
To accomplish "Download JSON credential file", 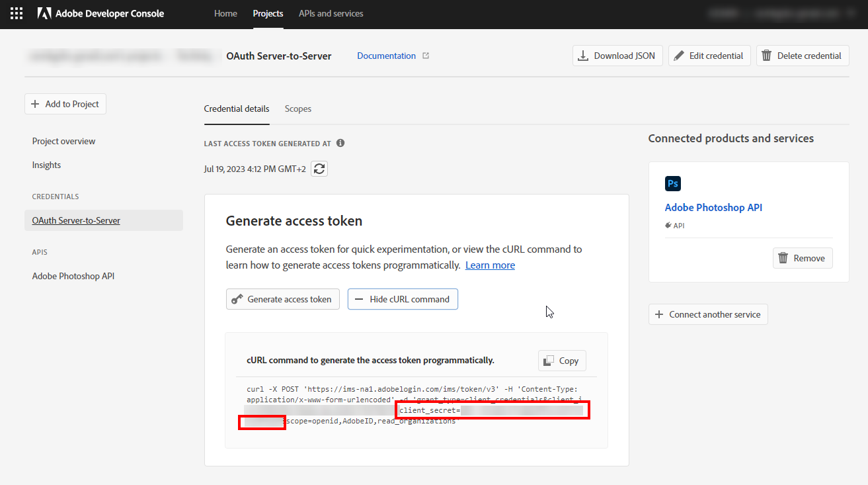I will 617,56.
